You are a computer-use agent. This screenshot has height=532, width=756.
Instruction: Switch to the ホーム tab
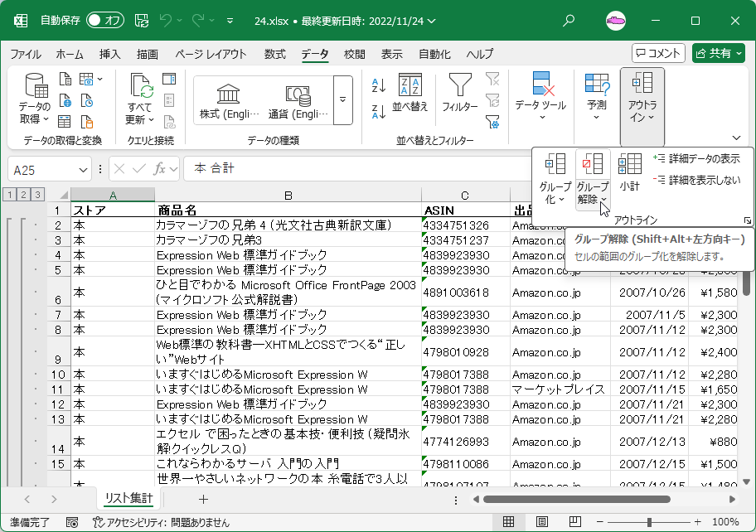click(70, 54)
